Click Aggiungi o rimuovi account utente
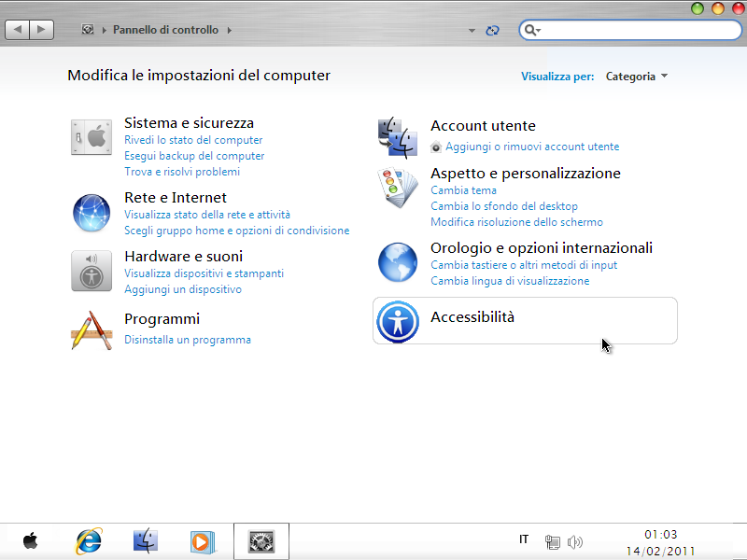Screen dimensions: 747x560 (x=532, y=147)
